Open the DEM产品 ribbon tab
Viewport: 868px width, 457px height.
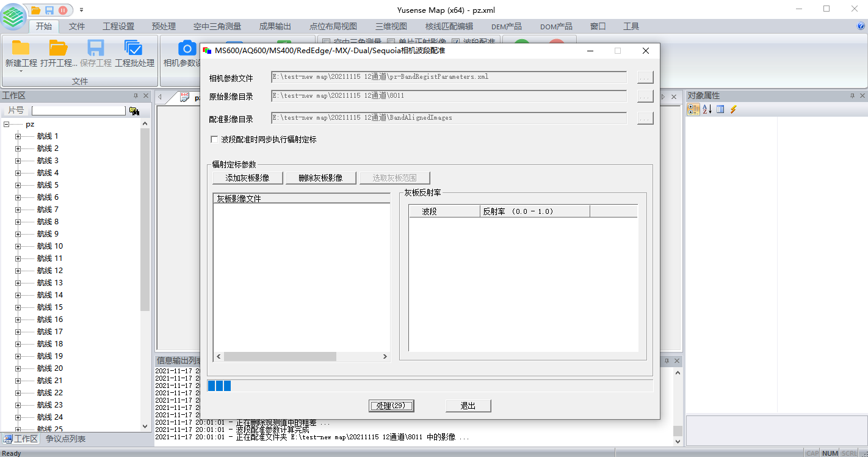point(507,26)
